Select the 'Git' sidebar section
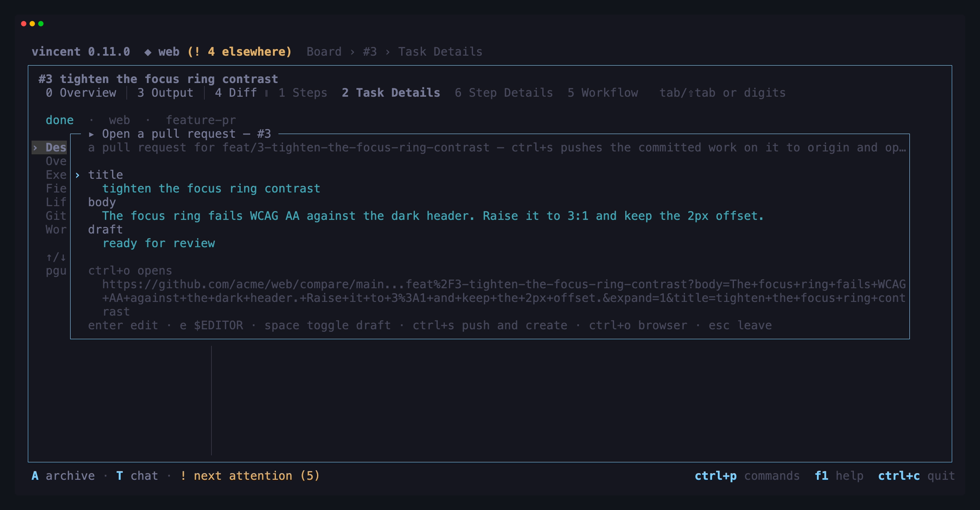 point(56,216)
